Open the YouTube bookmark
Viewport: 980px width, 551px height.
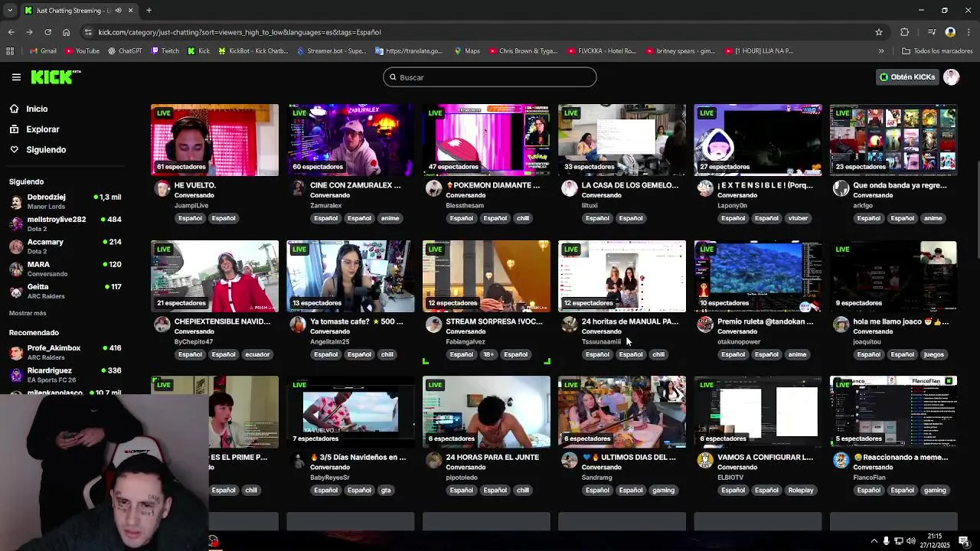82,51
